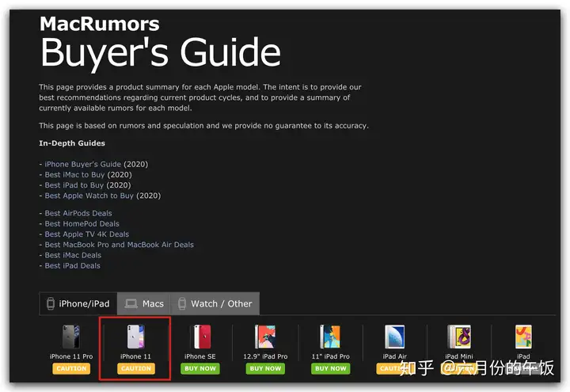Select the iPad Mini product image
The height and width of the screenshot is (392, 570).
[x=459, y=337]
